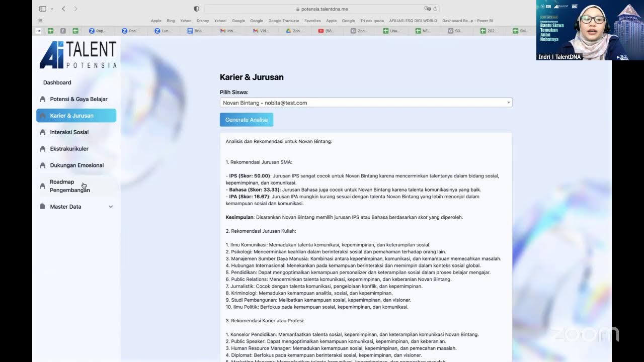Go back with the browser back arrow
Viewport: 644px width, 362px height.
point(63,9)
